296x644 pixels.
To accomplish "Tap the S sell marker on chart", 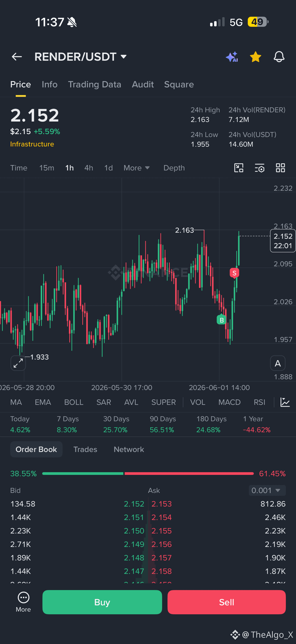I will point(235,273).
